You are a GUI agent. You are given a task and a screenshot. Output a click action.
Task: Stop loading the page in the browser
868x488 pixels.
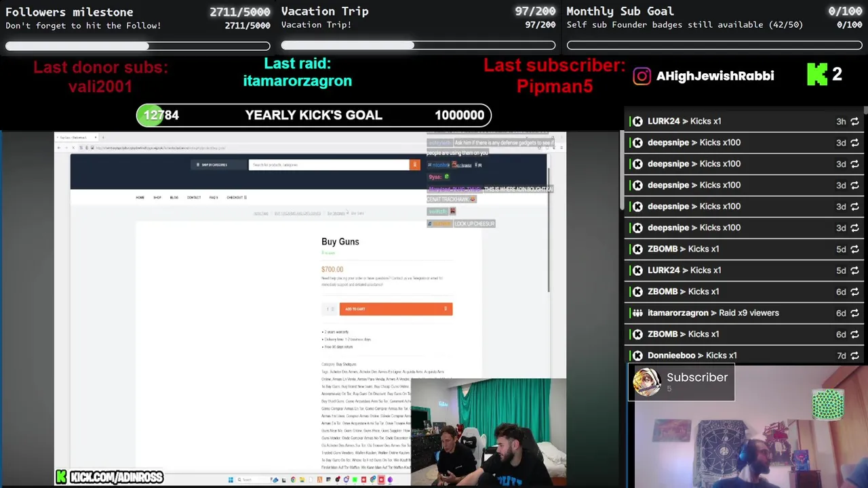pyautogui.click(x=73, y=148)
